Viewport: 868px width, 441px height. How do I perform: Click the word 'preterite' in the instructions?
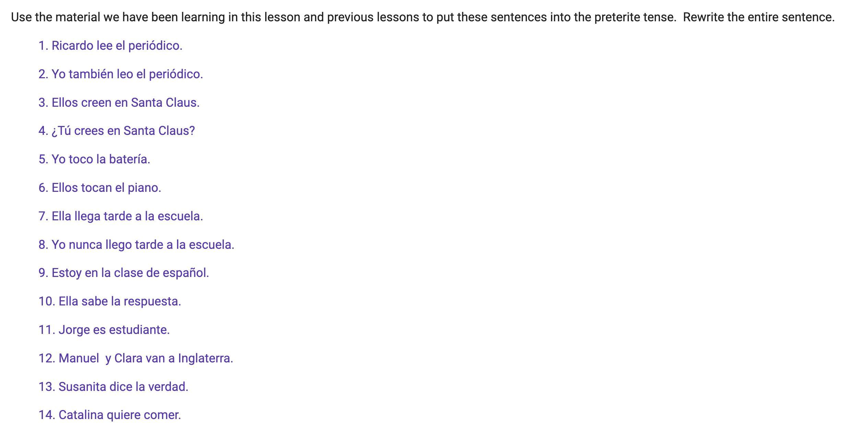coord(617,17)
